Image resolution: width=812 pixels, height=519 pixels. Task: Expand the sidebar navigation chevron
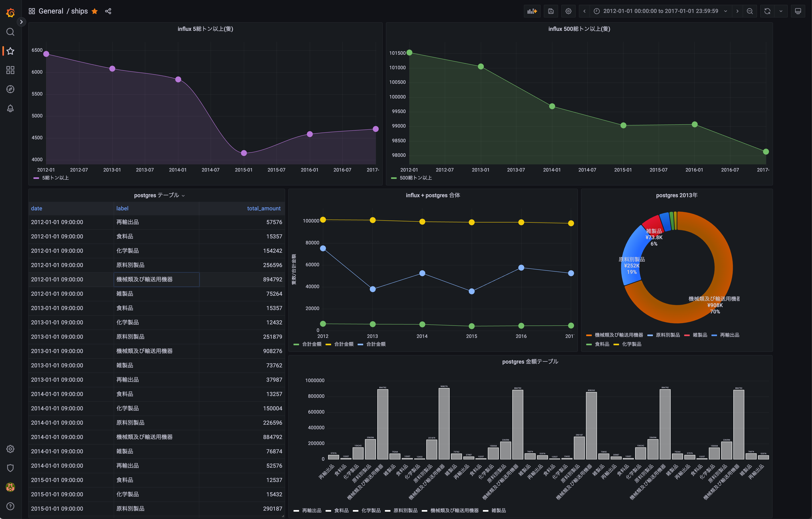point(21,22)
